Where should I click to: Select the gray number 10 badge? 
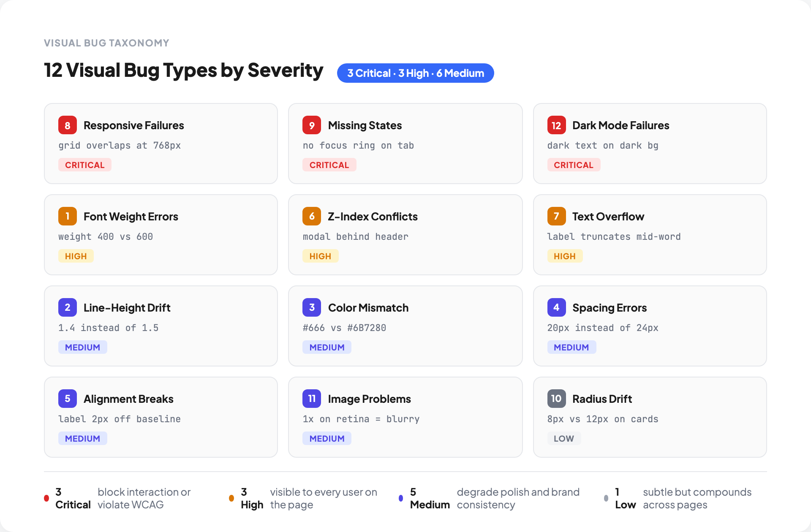tap(556, 399)
